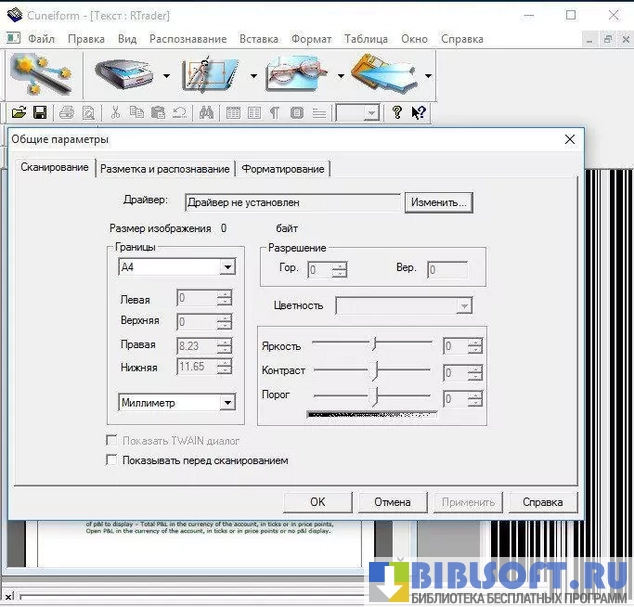Click the page layout markup icon

click(x=210, y=74)
